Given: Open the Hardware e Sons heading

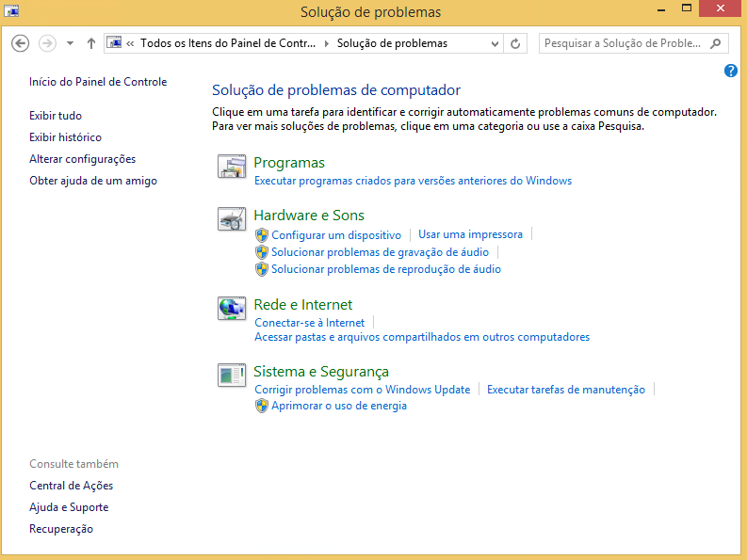Looking at the screenshot, I should click(309, 216).
